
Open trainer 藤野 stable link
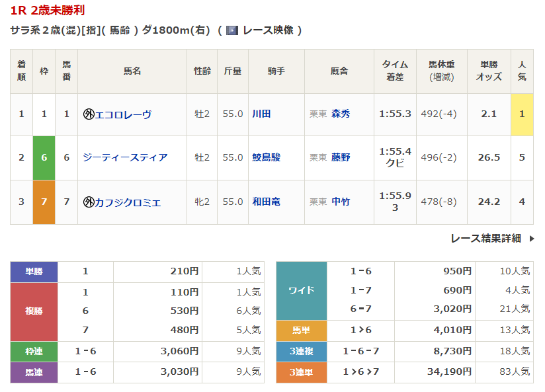tap(341, 157)
